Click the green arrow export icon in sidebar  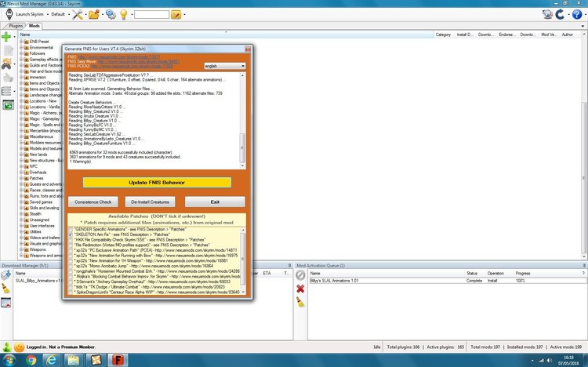point(8,105)
